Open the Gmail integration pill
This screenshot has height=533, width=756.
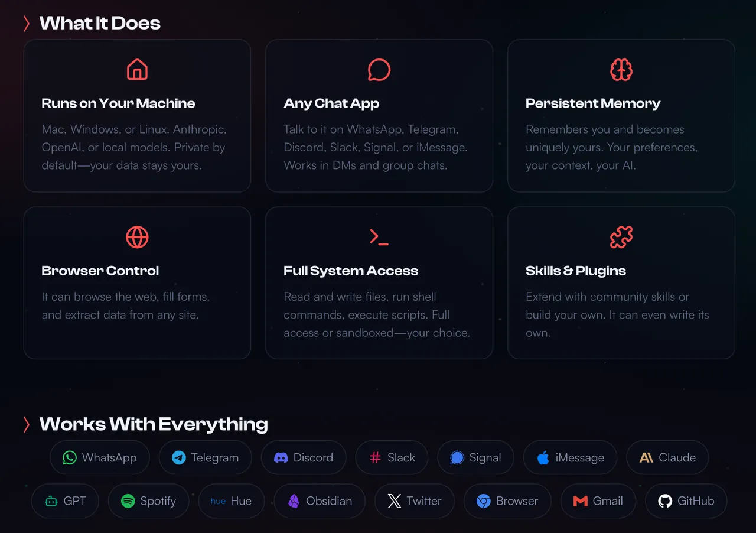[x=598, y=501]
